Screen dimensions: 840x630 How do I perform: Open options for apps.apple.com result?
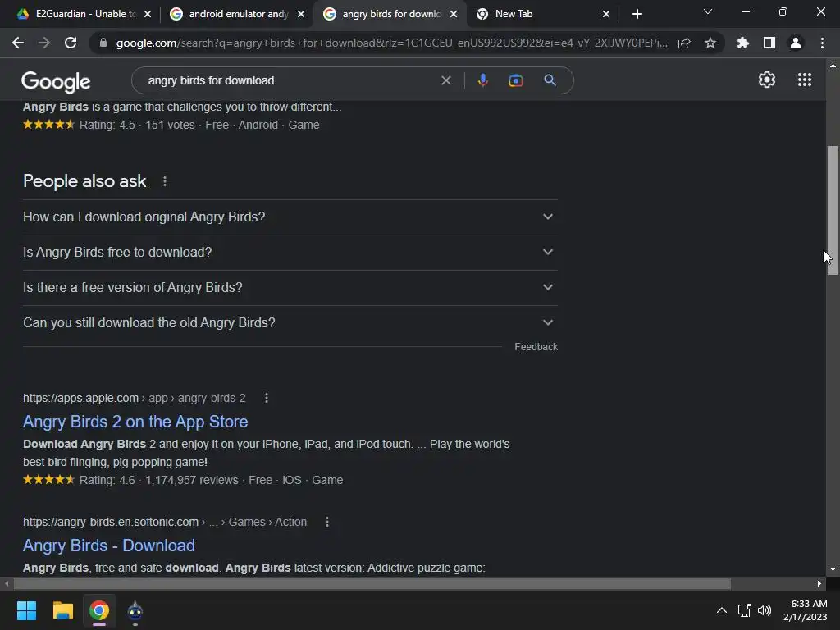(x=267, y=398)
